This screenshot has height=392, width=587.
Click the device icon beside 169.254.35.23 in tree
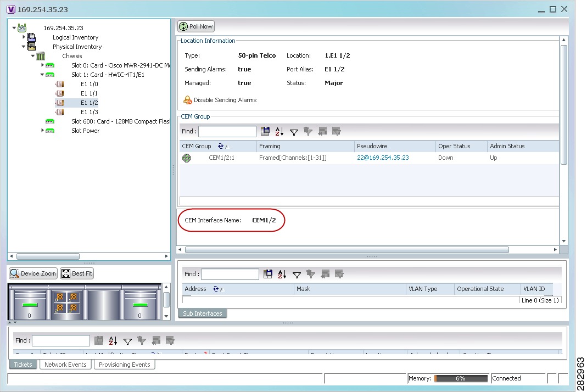tap(22, 27)
